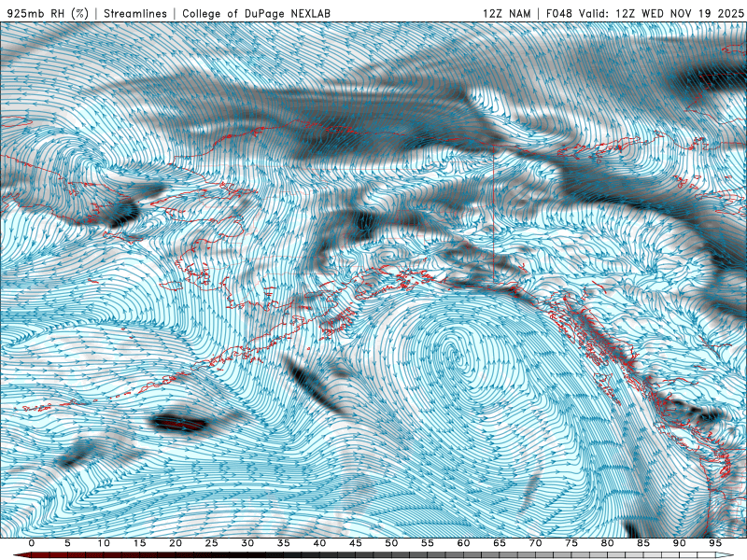Click the '50' legend value
Viewport: 747px width, 560px height.
point(391,543)
